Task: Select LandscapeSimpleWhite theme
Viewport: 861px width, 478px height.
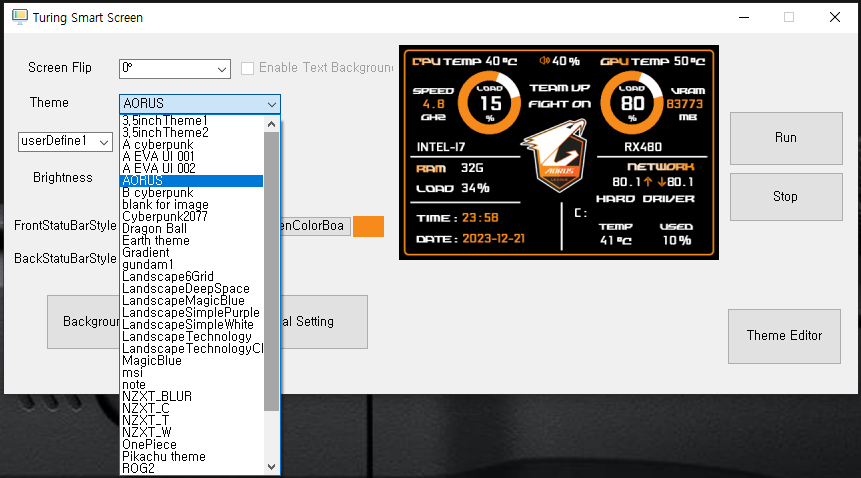Action: click(x=191, y=324)
